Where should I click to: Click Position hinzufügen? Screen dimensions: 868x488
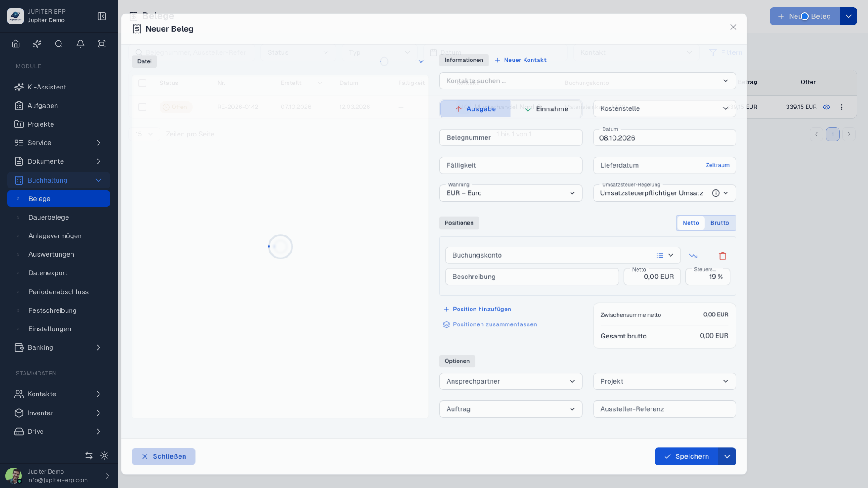[477, 309]
